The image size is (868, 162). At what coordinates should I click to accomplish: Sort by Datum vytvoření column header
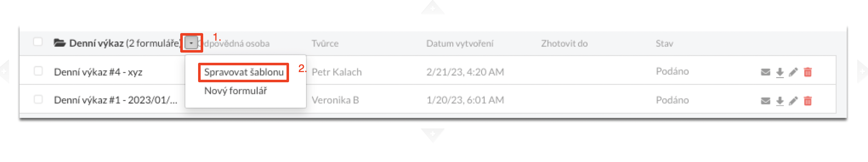click(x=460, y=43)
